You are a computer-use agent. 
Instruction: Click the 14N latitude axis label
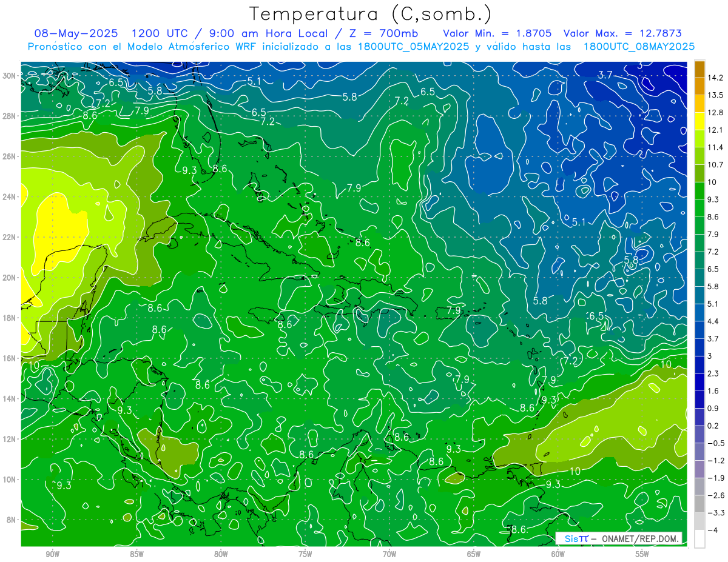(x=9, y=399)
